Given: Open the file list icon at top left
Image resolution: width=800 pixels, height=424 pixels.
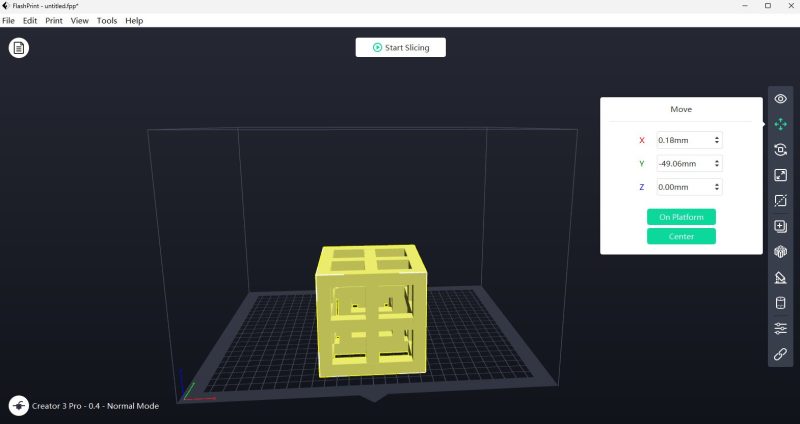Looking at the screenshot, I should (x=19, y=48).
